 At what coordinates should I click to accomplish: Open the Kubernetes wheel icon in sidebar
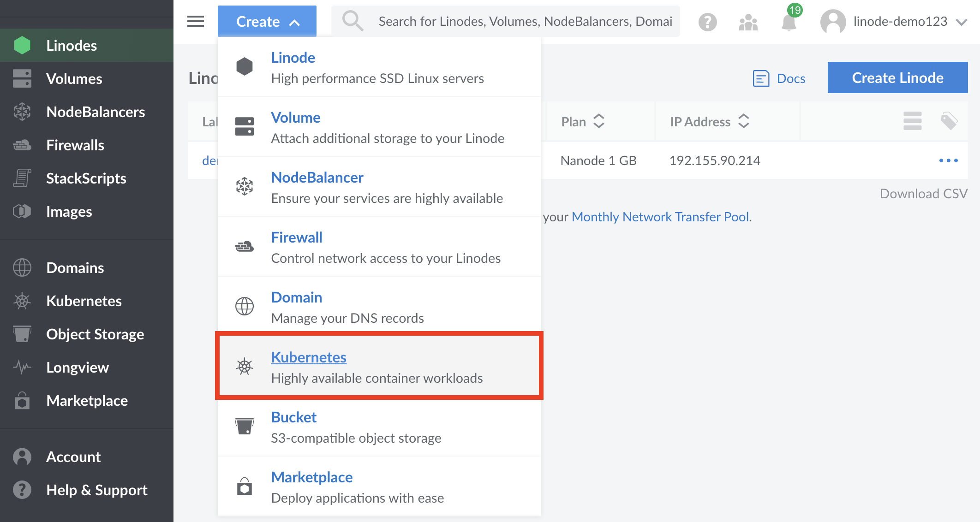22,301
